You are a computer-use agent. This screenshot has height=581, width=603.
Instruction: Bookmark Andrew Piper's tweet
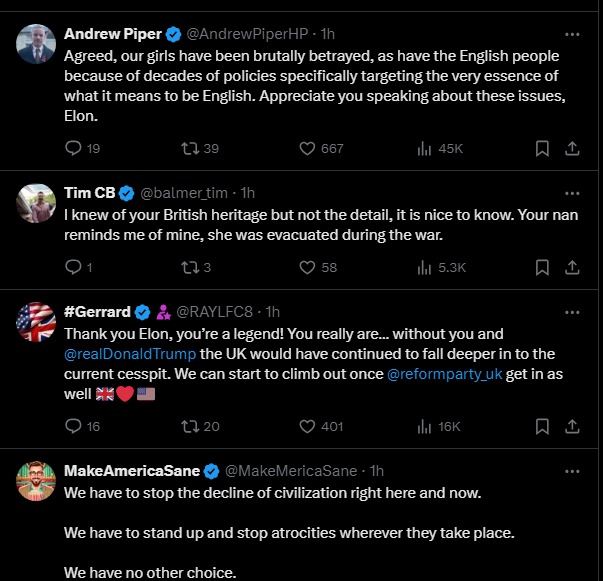(x=541, y=148)
